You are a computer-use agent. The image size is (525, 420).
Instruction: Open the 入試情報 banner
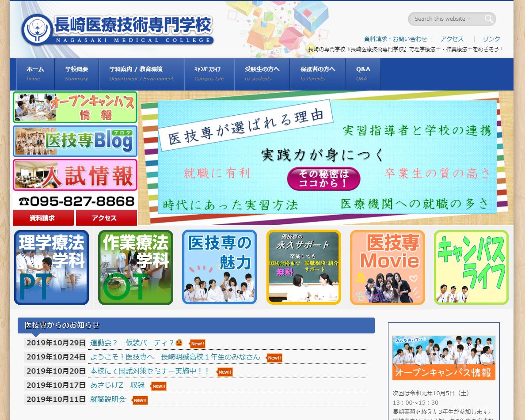click(75, 175)
